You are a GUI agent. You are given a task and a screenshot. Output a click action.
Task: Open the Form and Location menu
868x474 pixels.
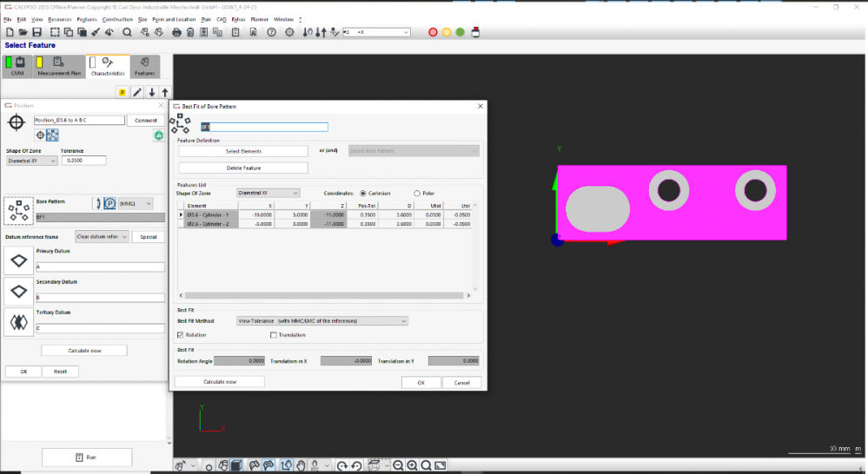[176, 18]
